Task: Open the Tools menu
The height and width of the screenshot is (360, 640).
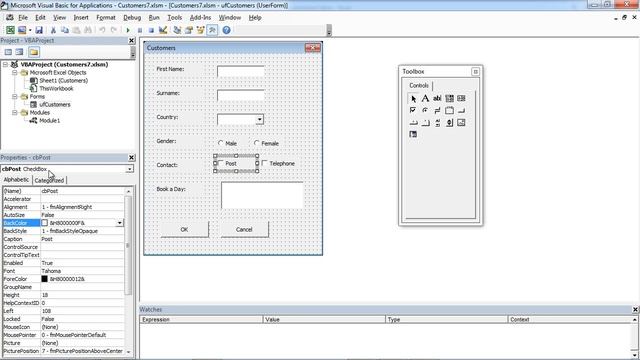Action: [174, 18]
